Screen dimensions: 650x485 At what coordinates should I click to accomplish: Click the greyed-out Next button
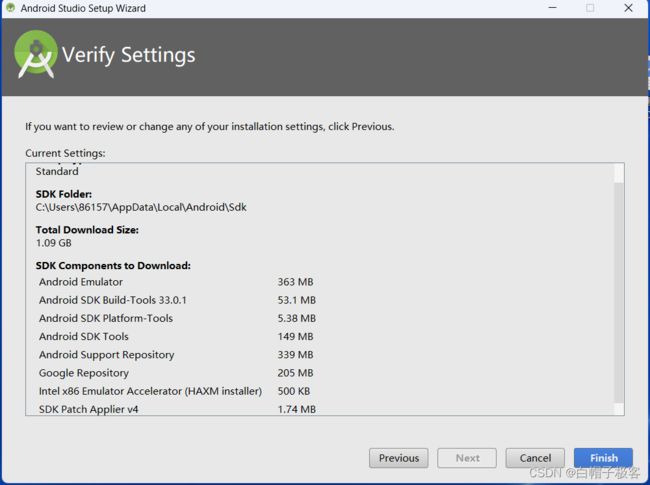pos(467,458)
